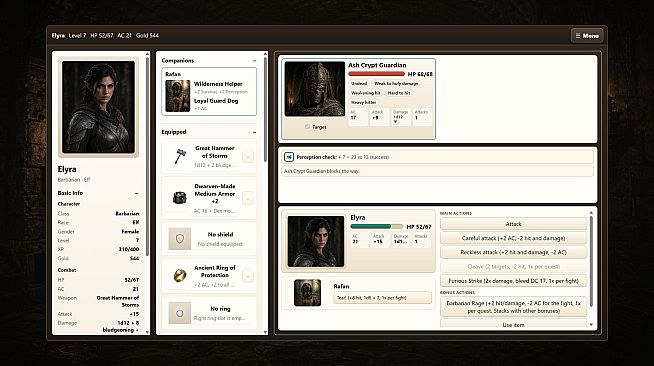Screen dimensions: 654x366
Task: Click the Ash Crypt Guardian name heading
Action: pos(377,65)
